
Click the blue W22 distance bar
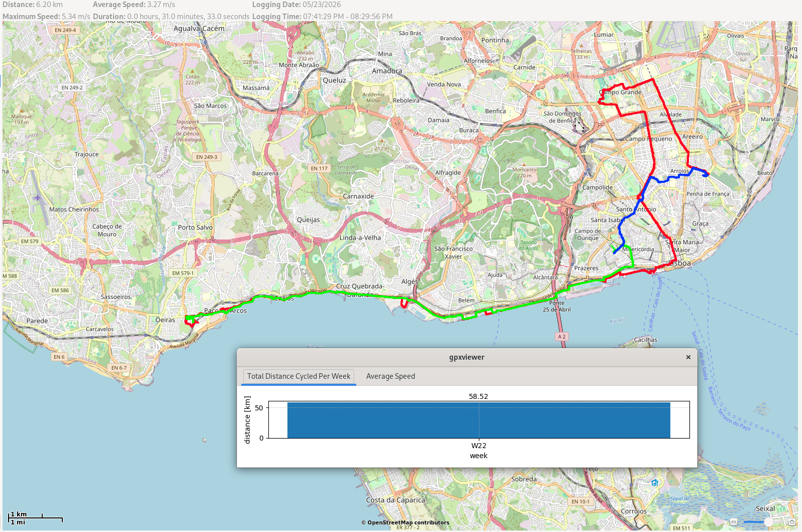coord(478,420)
